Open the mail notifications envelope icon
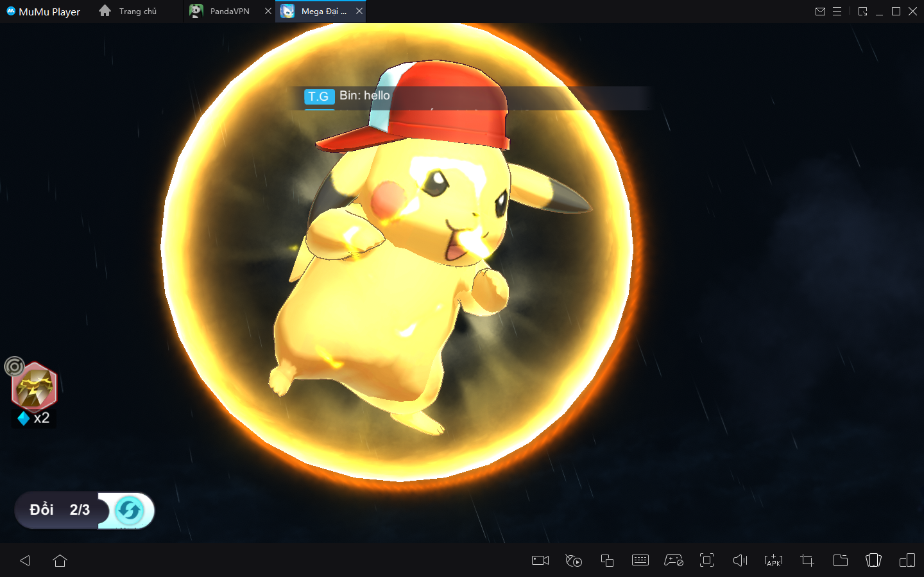This screenshot has height=577, width=924. point(820,11)
